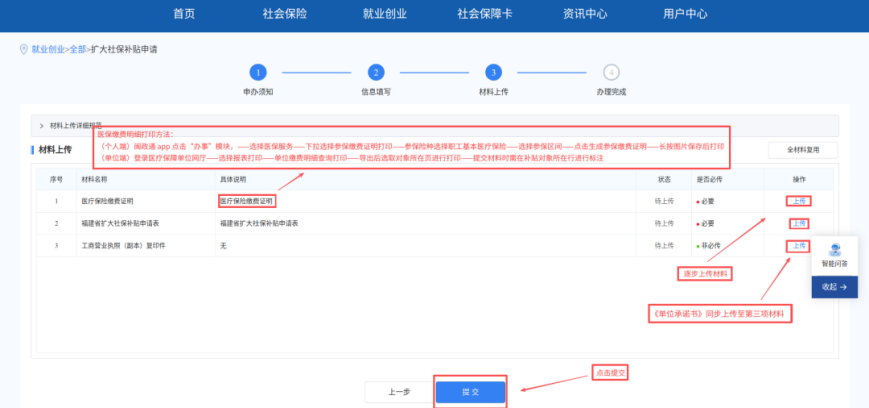The height and width of the screenshot is (408, 869).
Task: Click the location pin icon in breadcrumb
Action: pyautogui.click(x=23, y=49)
